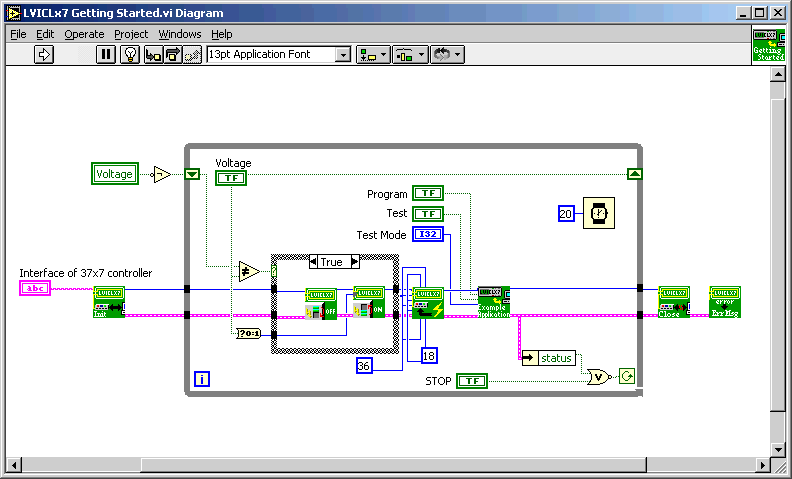Click the Step Into toolbar icon
The width and height of the screenshot is (792, 479).
(x=153, y=54)
